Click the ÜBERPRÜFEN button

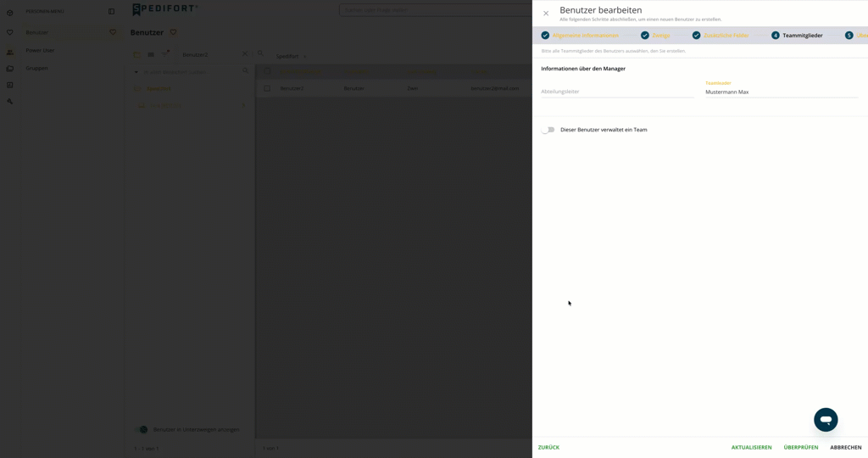point(800,448)
